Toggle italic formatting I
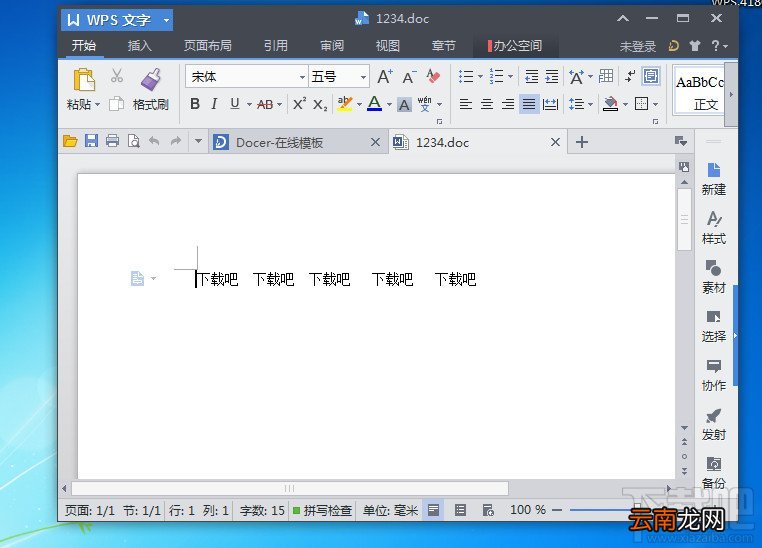Viewport: 762px width, 548px height. coord(214,103)
